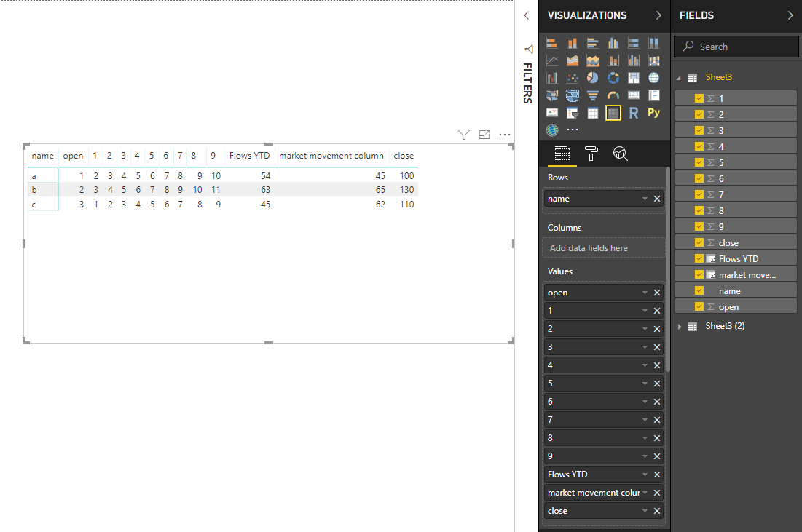Switch to the Analytics tab
Image resolution: width=802 pixels, height=532 pixels.
click(x=621, y=154)
